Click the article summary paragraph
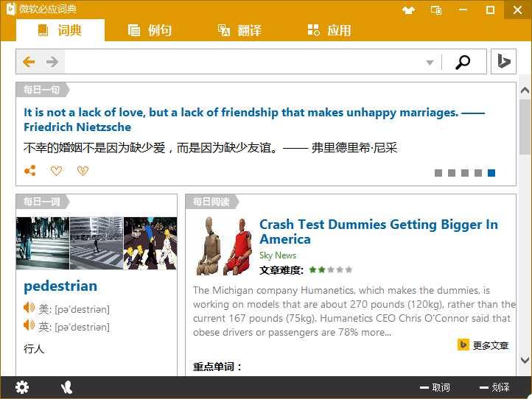The image size is (532, 399). click(x=354, y=311)
